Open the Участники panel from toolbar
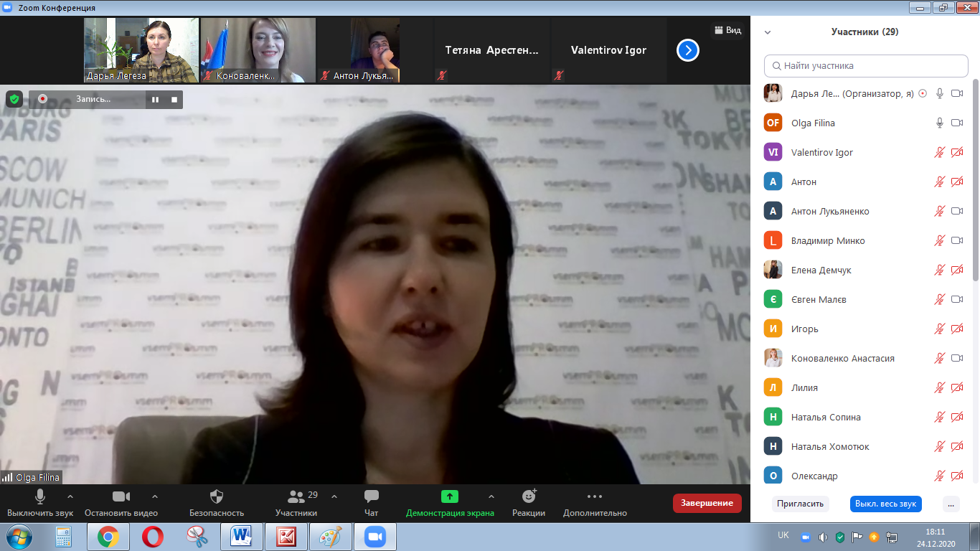980x551 pixels. [x=296, y=503]
